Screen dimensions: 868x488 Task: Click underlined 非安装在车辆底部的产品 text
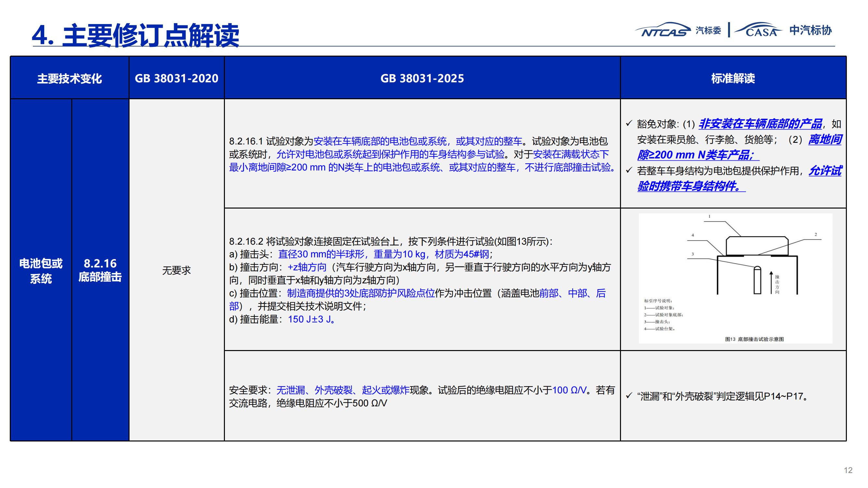click(x=761, y=124)
